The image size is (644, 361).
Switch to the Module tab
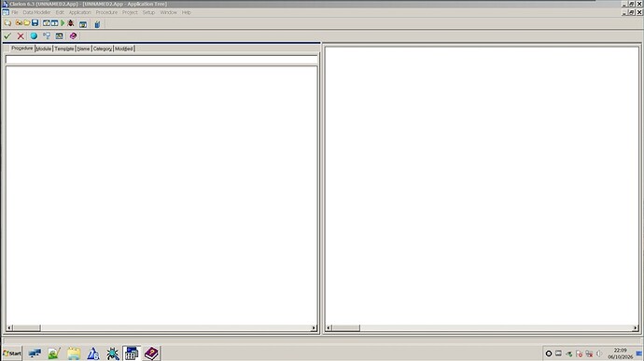coord(44,49)
